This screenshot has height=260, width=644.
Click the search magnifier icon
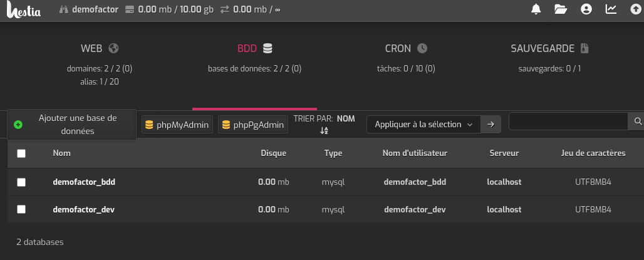click(638, 122)
